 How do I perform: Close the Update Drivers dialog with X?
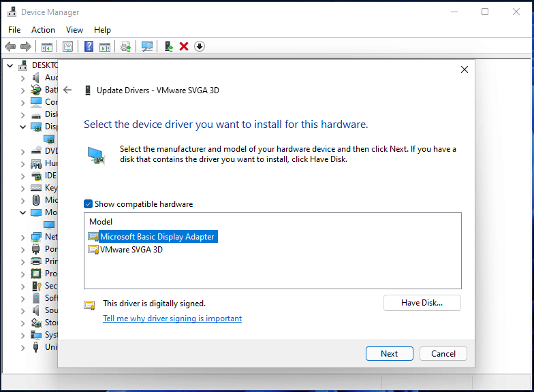[465, 69]
